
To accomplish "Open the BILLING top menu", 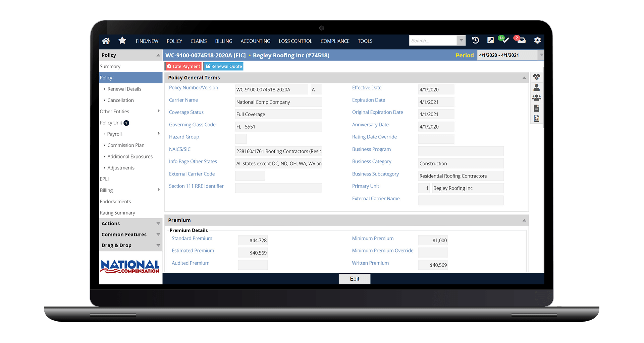I will click(224, 41).
